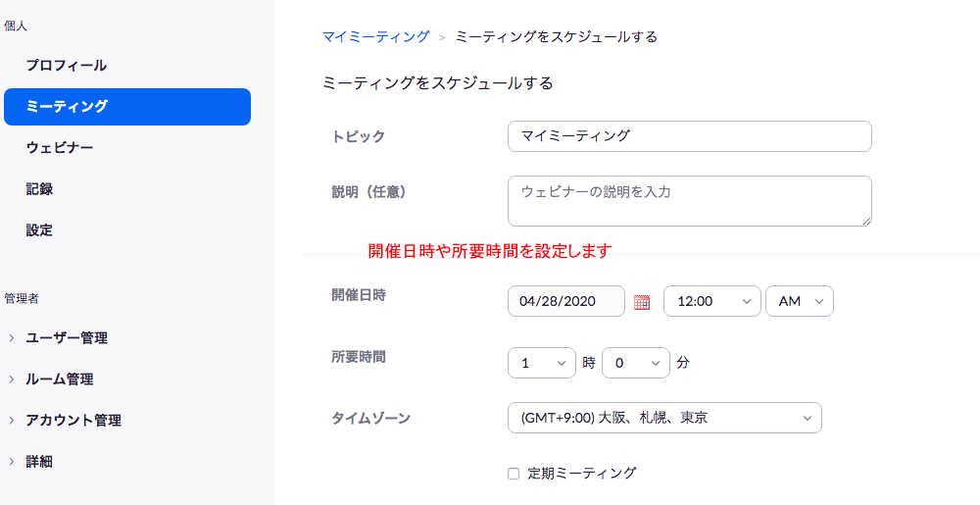Open 記録 in the sidebar
Image resolution: width=980 pixels, height=505 pixels.
point(39,189)
